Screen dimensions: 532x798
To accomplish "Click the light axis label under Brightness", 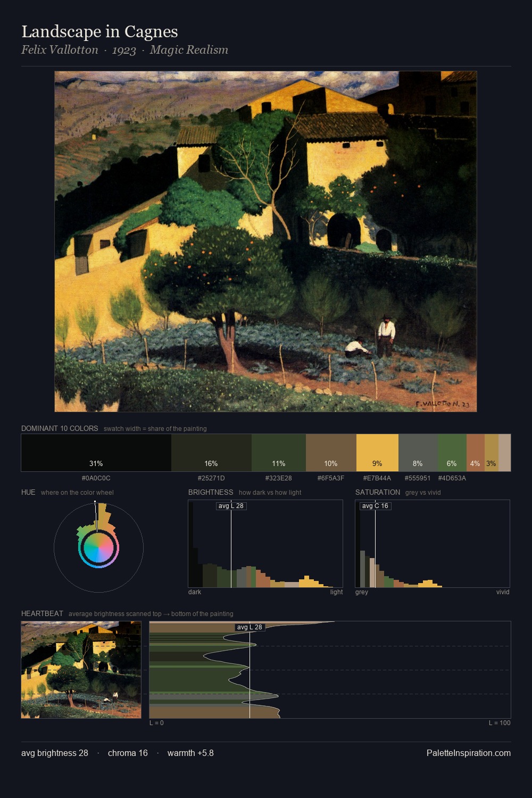I will point(337,592).
